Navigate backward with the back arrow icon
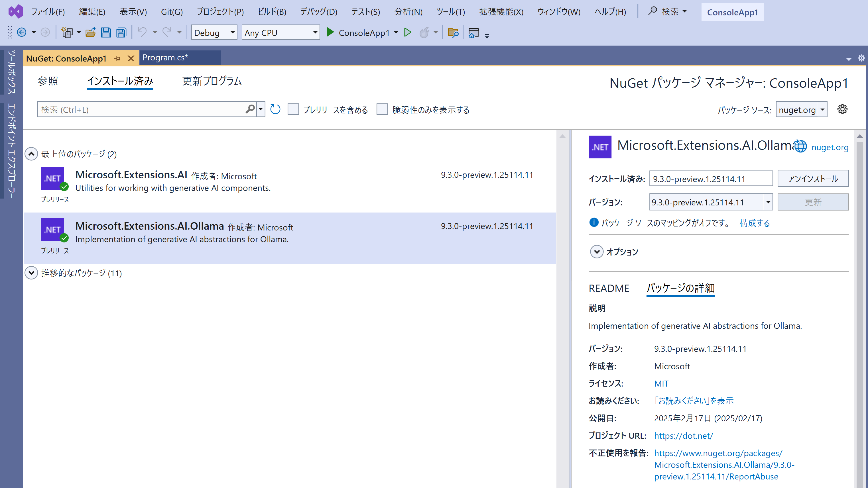 [x=22, y=33]
